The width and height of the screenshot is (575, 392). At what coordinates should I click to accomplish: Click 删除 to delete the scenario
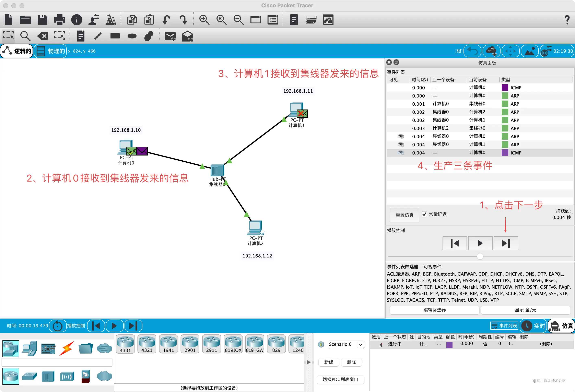[351, 362]
